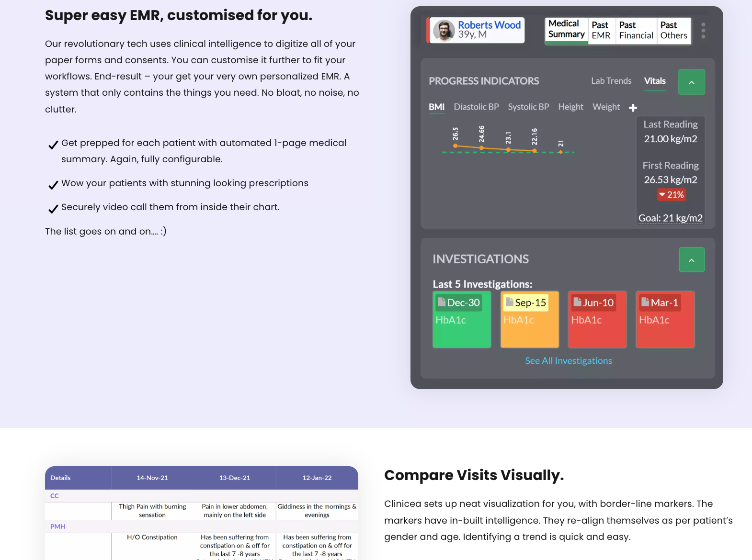Open the Mar-1 investigation file icon
752x560 pixels.
click(645, 302)
